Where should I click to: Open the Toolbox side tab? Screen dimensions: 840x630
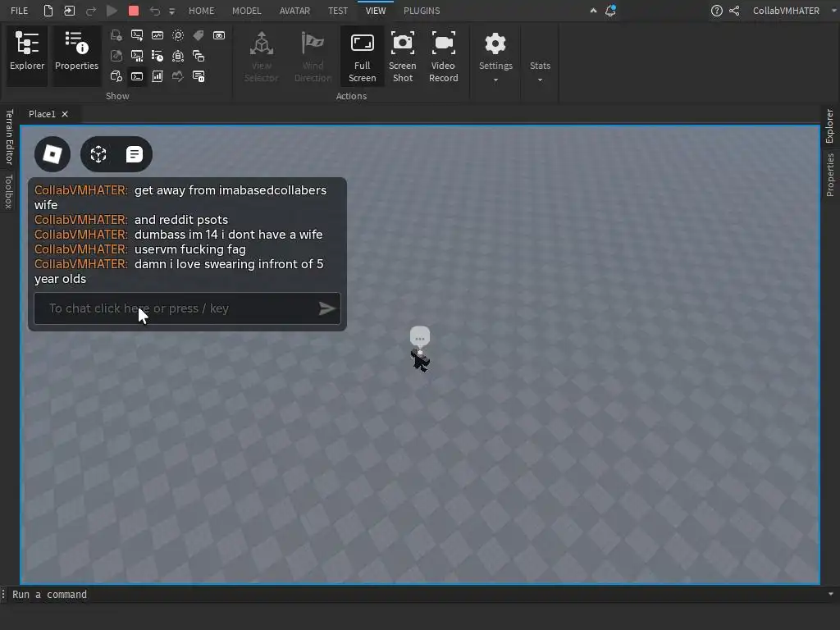9,190
